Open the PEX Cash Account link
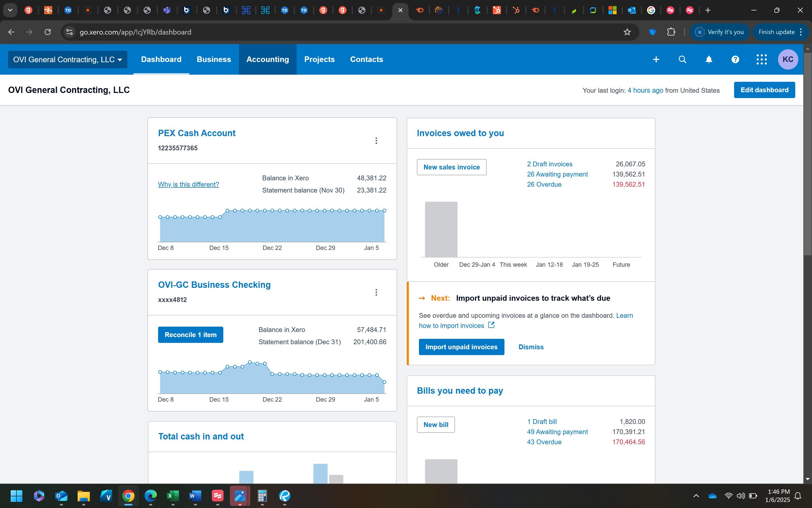Image resolution: width=812 pixels, height=508 pixels. click(x=197, y=133)
